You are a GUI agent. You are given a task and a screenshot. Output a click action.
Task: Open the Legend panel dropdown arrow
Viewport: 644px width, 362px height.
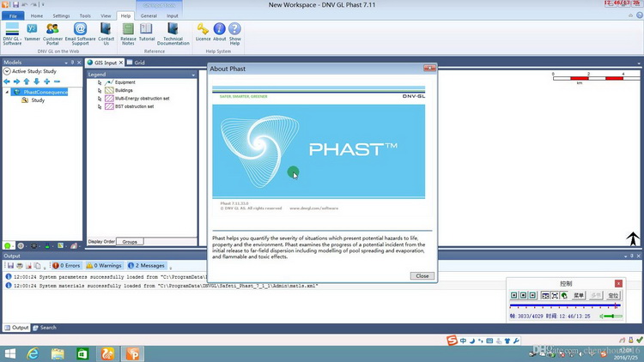pos(193,75)
